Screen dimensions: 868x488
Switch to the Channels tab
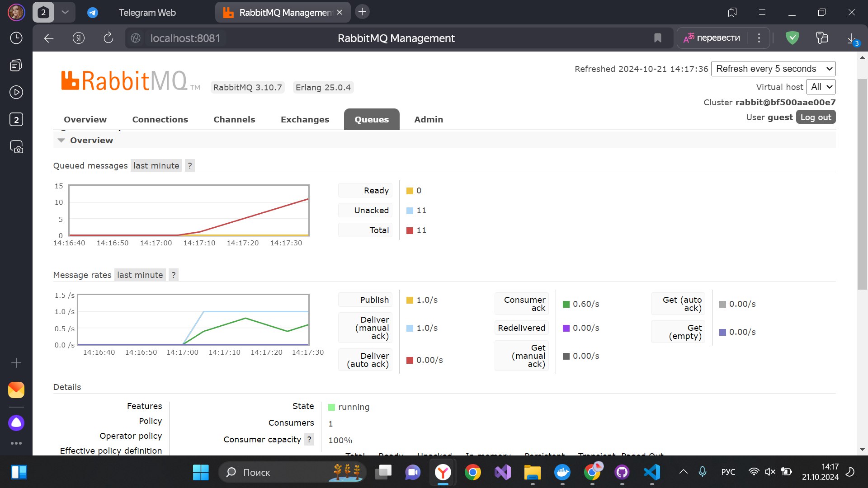(234, 120)
